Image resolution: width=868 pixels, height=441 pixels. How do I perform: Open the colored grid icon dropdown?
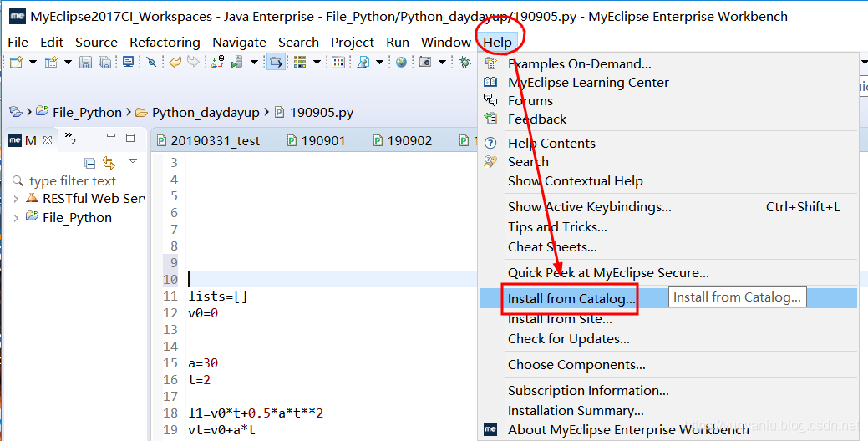(x=317, y=63)
